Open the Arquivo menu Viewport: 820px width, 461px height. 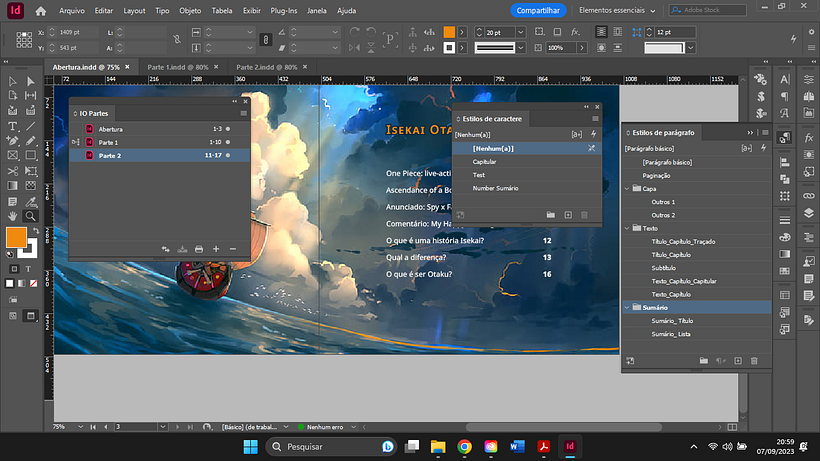pyautogui.click(x=72, y=10)
